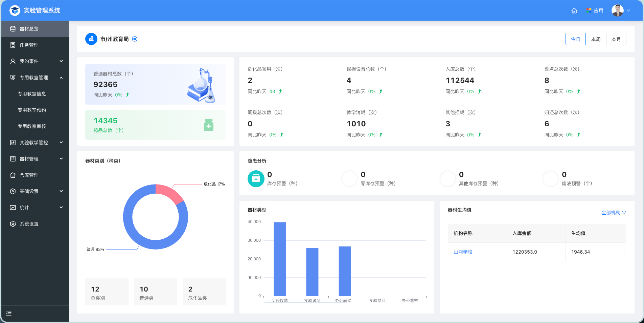
Task: Switch time range to 本周
Action: (x=596, y=39)
